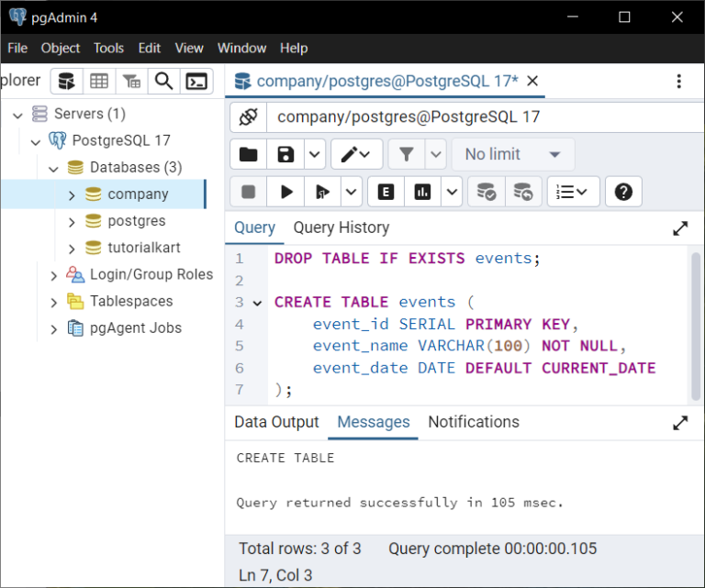The image size is (705, 588).
Task: Click the Stop query square button
Action: pos(248,192)
